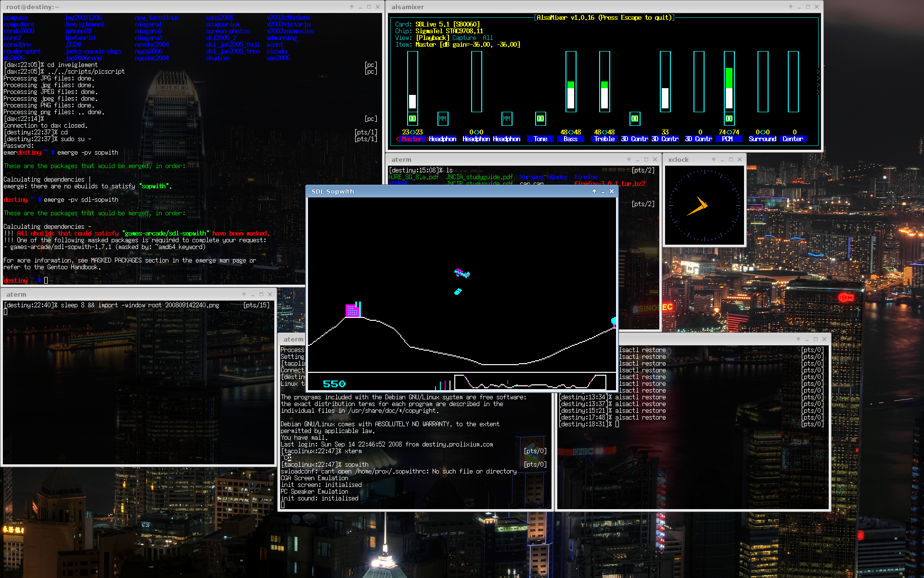Screen dimensions: 924x578
Task: Toggle the PCM mute box in alsamixer
Action: pyautogui.click(x=729, y=118)
